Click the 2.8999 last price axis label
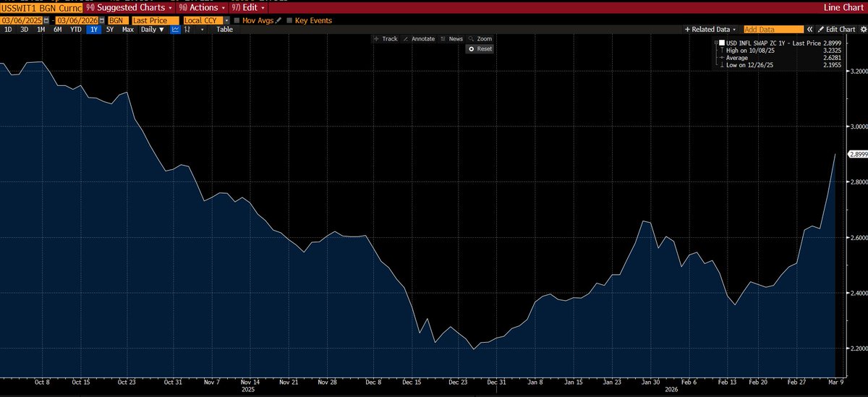 tap(858, 154)
